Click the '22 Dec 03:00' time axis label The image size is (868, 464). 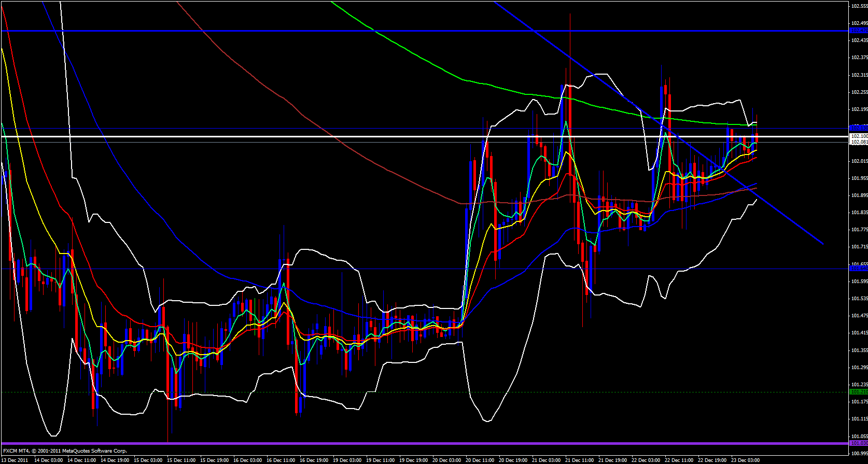tap(646, 460)
